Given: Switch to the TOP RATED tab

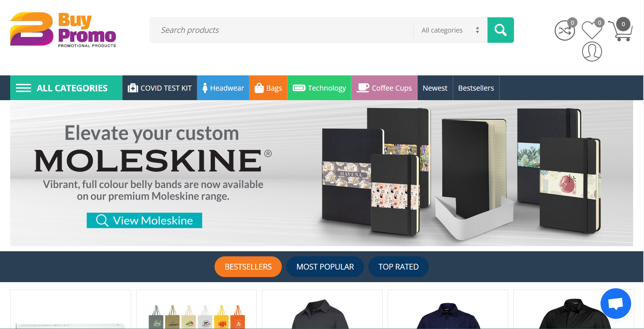Looking at the screenshot, I should pyautogui.click(x=398, y=267).
